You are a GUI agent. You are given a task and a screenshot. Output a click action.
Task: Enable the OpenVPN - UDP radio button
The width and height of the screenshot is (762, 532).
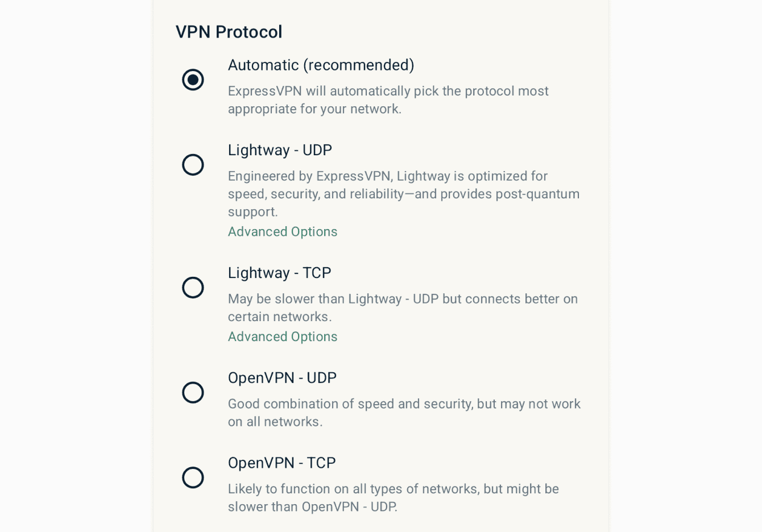(193, 393)
